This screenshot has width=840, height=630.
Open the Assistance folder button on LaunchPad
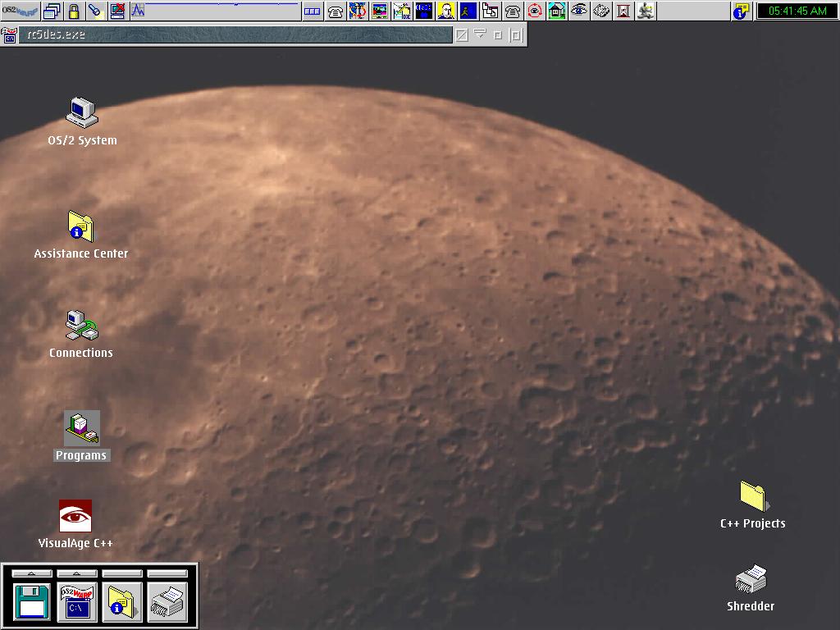[121, 601]
